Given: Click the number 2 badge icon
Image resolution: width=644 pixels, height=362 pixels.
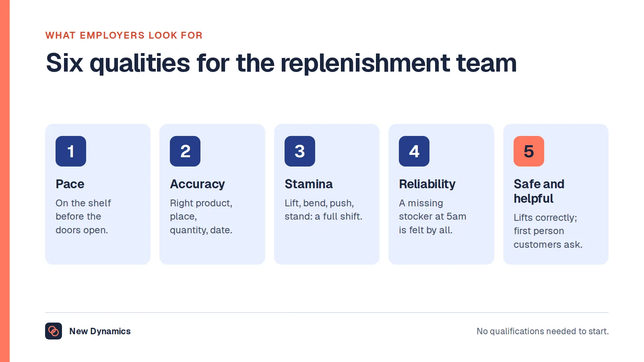Looking at the screenshot, I should pyautogui.click(x=185, y=151).
